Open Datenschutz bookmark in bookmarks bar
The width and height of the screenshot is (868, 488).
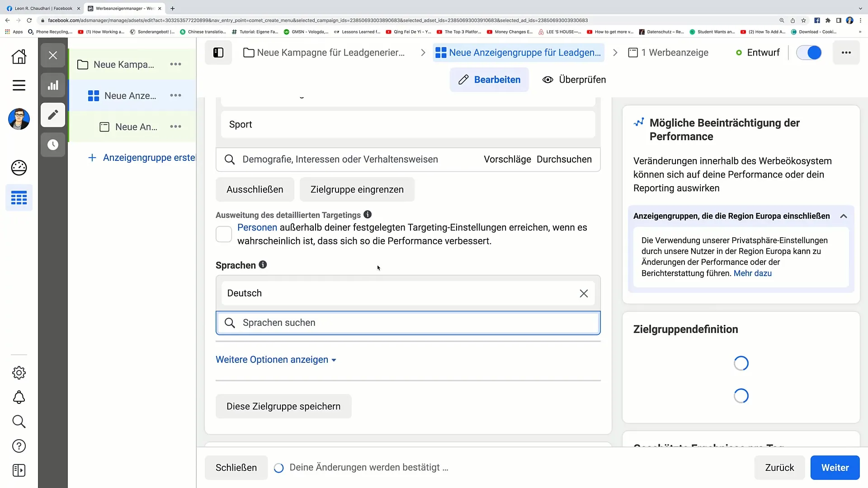pos(661,32)
